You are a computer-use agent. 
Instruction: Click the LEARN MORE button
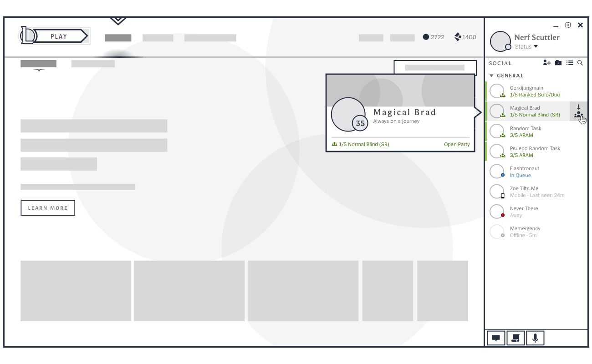pos(48,208)
